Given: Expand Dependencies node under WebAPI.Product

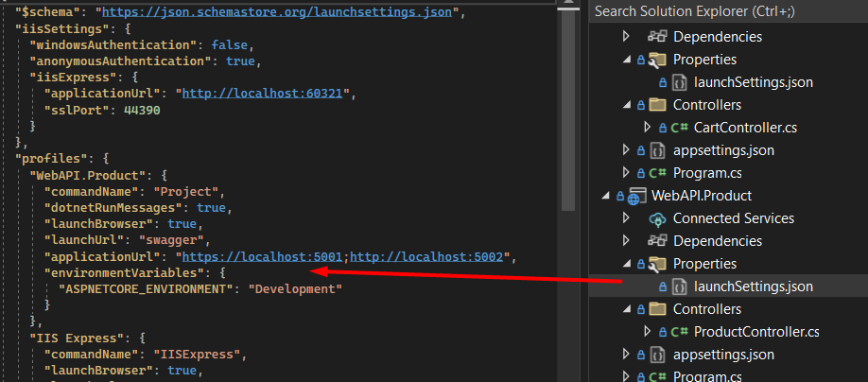Looking at the screenshot, I should (626, 241).
